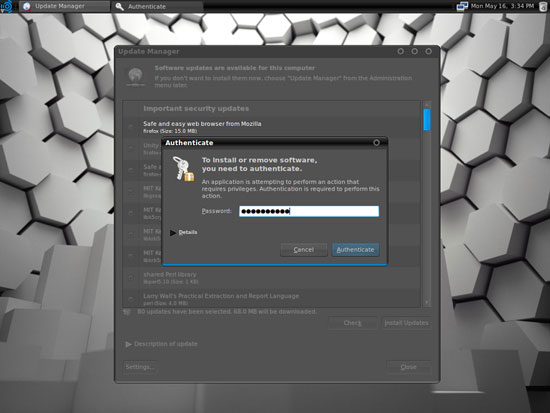
Task: Open the system menu icon at top-left
Action: (x=7, y=6)
